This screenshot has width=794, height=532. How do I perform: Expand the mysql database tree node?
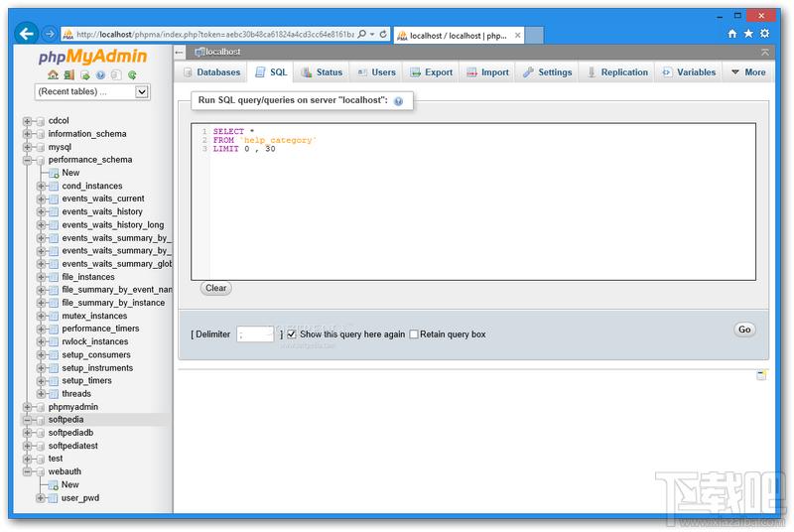(28, 147)
